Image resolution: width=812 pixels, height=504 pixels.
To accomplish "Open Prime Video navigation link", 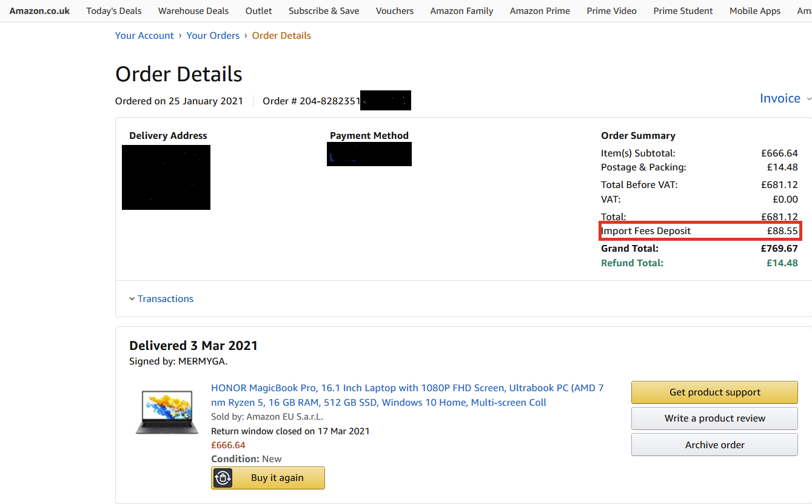I will (612, 11).
